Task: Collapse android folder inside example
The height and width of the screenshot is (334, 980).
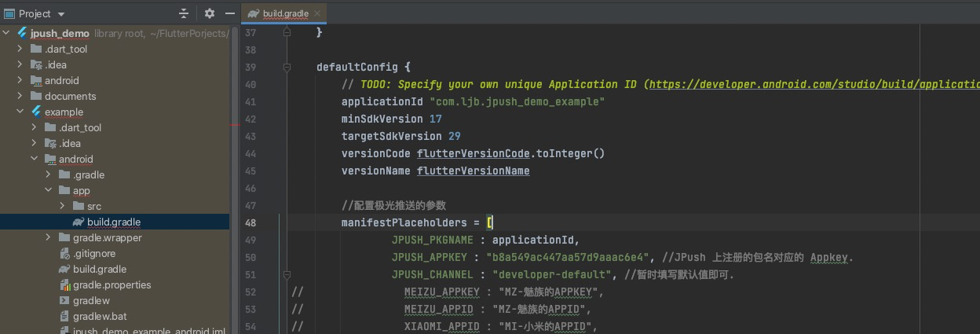Action: pyautogui.click(x=34, y=159)
